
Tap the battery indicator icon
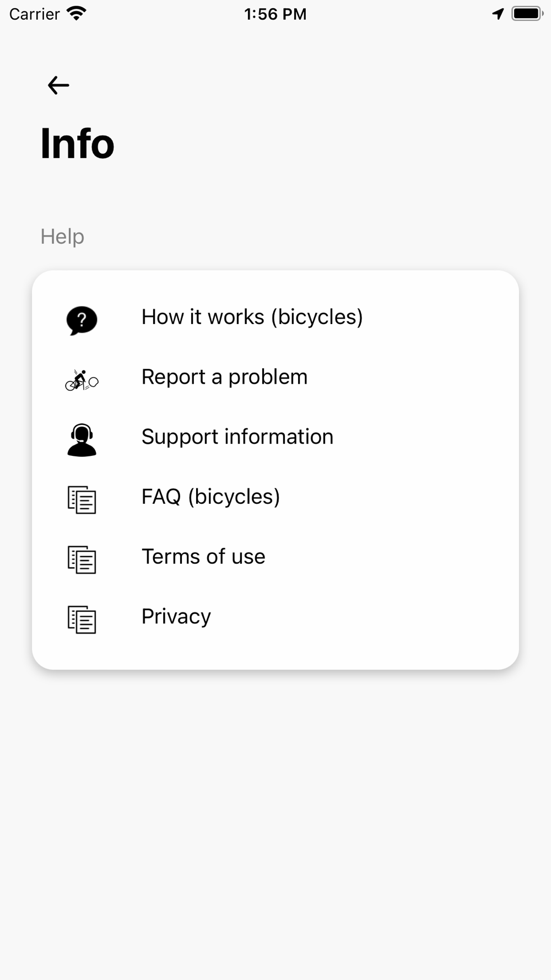click(527, 14)
